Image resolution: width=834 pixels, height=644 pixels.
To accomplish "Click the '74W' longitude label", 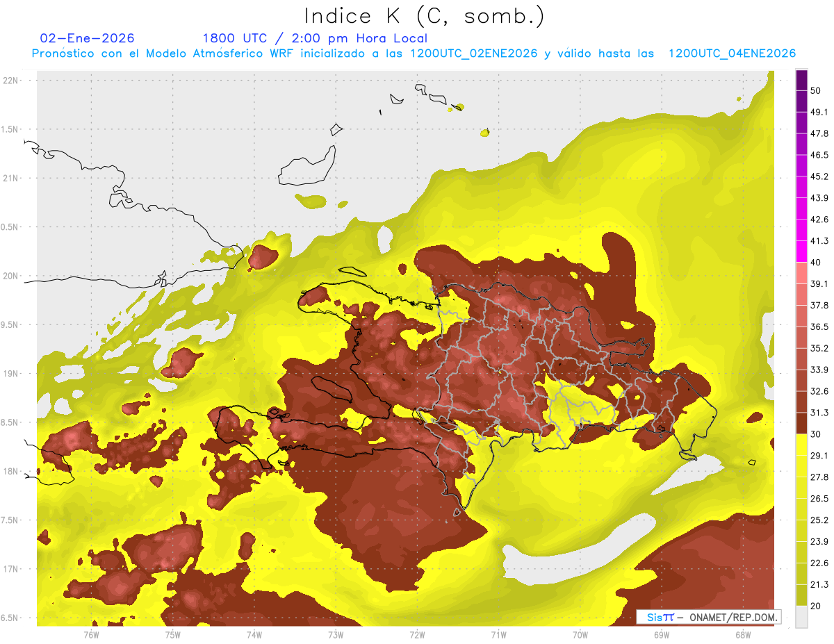I will pyautogui.click(x=254, y=634).
